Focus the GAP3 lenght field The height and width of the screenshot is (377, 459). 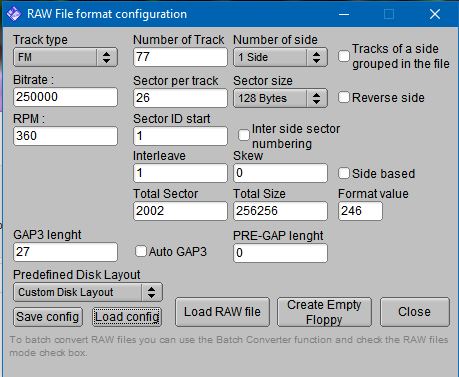click(65, 252)
